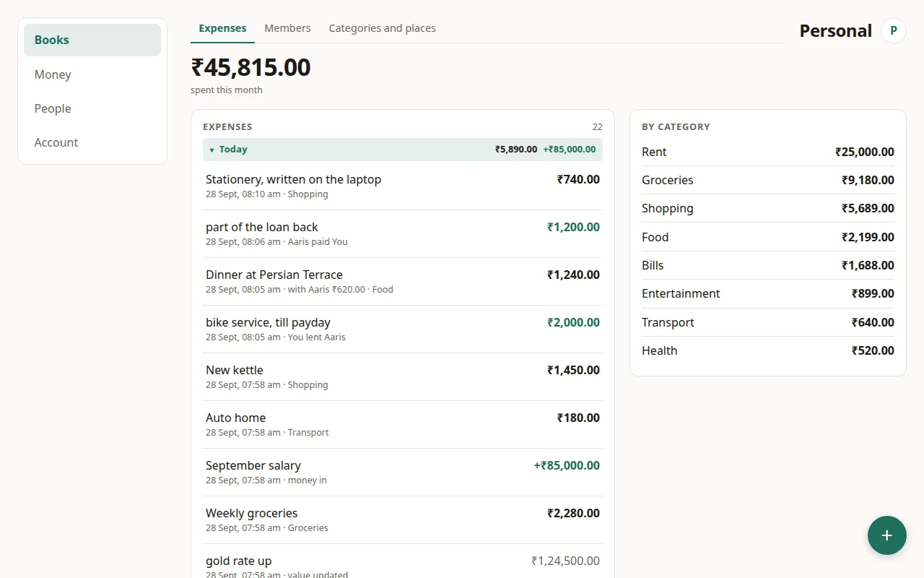Screen dimensions: 924x578
Task: Click the Weekly groceries expense
Action: click(403, 520)
